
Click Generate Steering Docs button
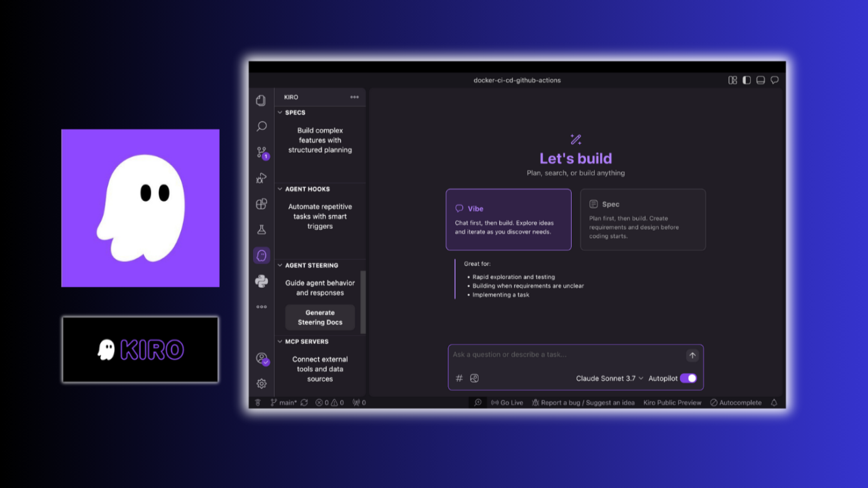click(x=320, y=318)
